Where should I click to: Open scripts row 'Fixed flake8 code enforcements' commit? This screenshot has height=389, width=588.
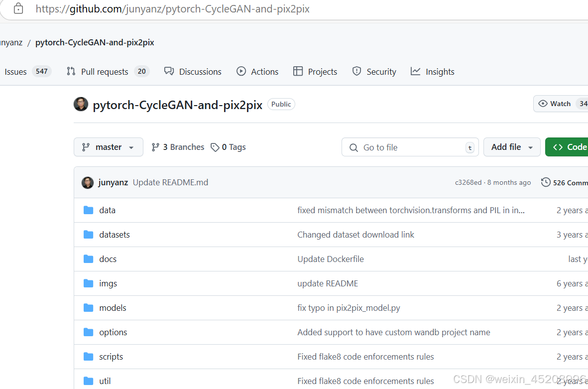click(x=365, y=356)
